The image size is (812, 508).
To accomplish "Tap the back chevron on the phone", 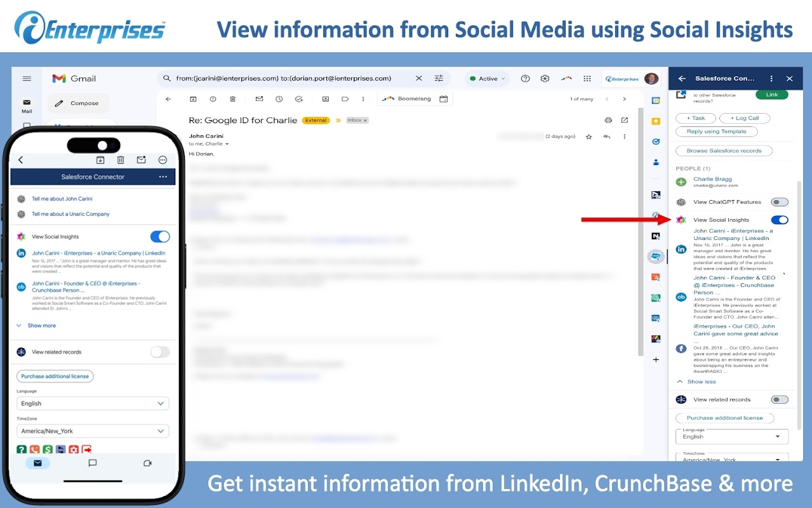I will click(x=21, y=160).
